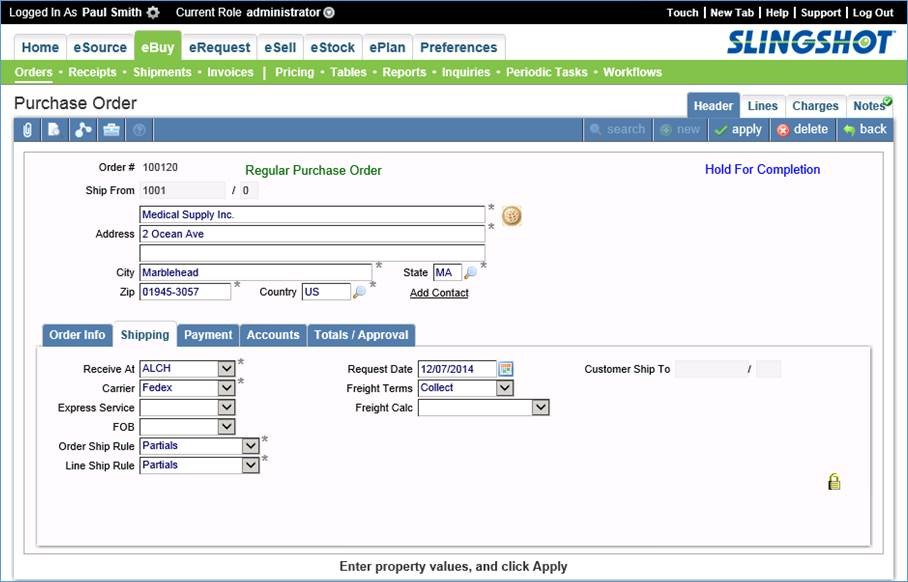Viewport: 908px width, 582px height.
Task: Click the Ship From input field
Action: (185, 190)
